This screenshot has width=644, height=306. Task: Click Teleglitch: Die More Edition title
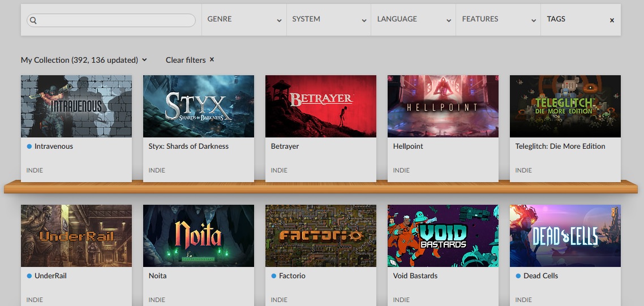tap(560, 146)
